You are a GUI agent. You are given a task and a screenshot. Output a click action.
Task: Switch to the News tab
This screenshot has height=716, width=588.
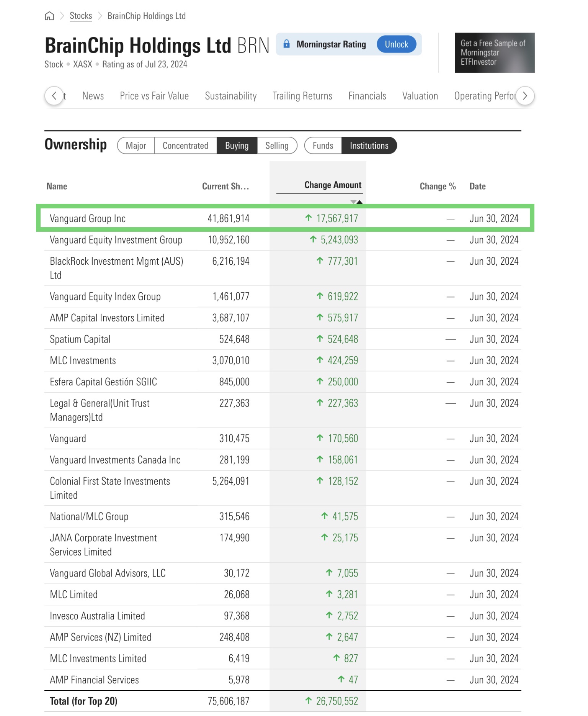coord(93,96)
